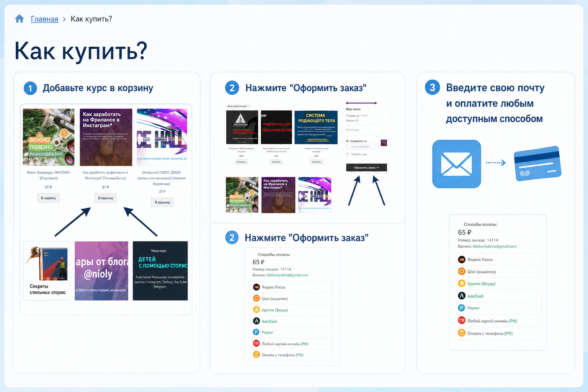Click the email address in the step 3 card
The width and height of the screenshot is (588, 392).
click(x=495, y=247)
